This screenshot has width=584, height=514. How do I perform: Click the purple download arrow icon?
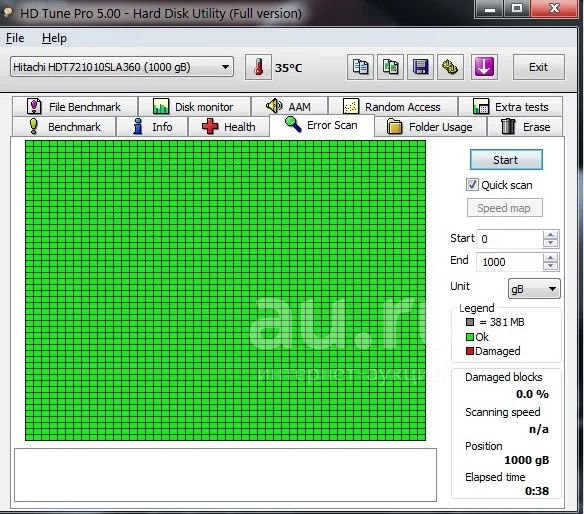pos(484,67)
